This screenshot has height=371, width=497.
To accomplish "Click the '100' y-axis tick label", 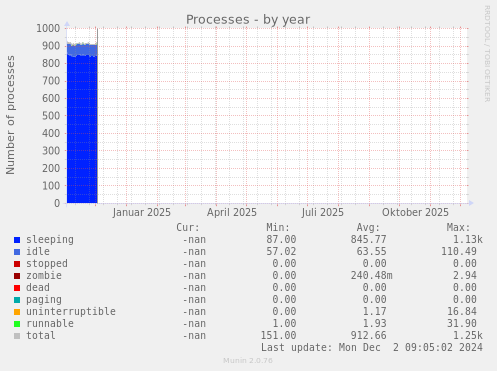I will 51,186.
